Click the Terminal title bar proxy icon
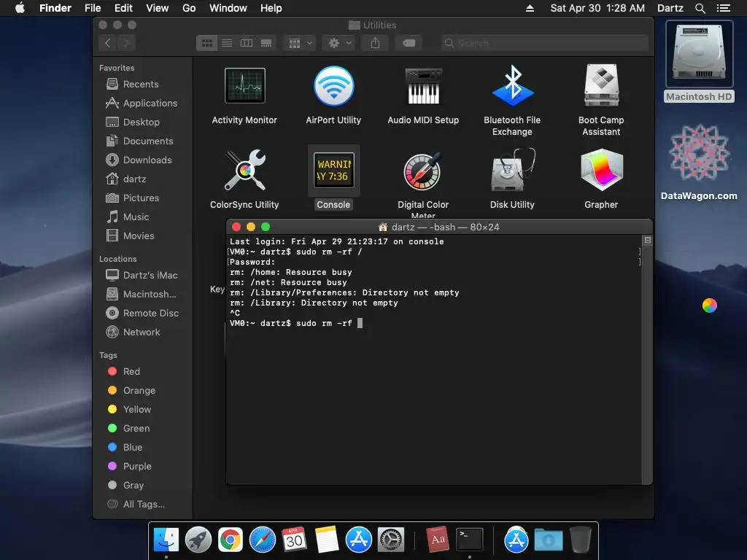 [382, 227]
